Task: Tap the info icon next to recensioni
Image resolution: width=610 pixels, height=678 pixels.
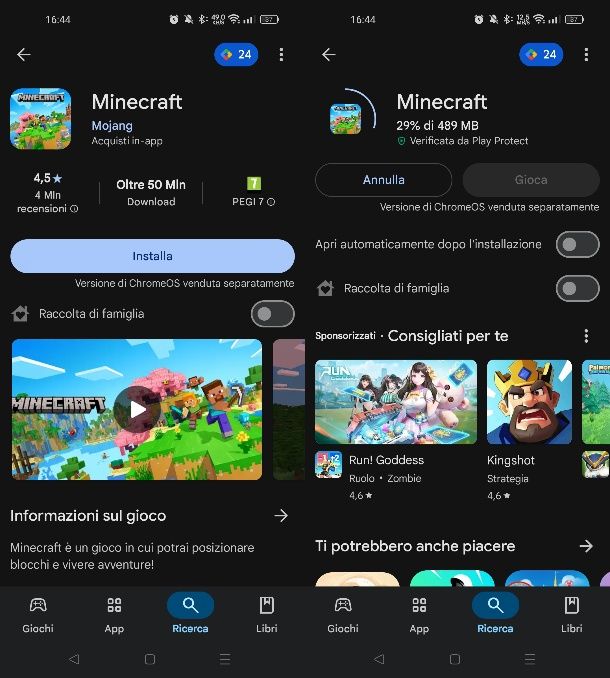Action: (x=74, y=209)
